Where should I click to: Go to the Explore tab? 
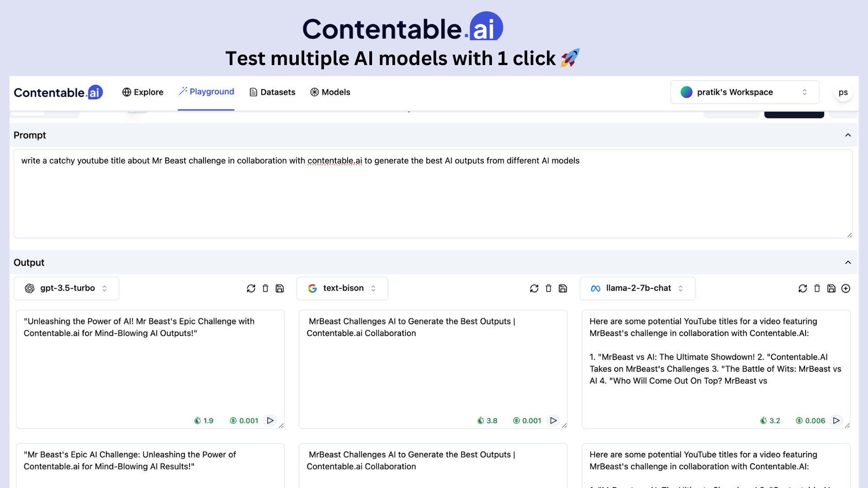pos(143,92)
